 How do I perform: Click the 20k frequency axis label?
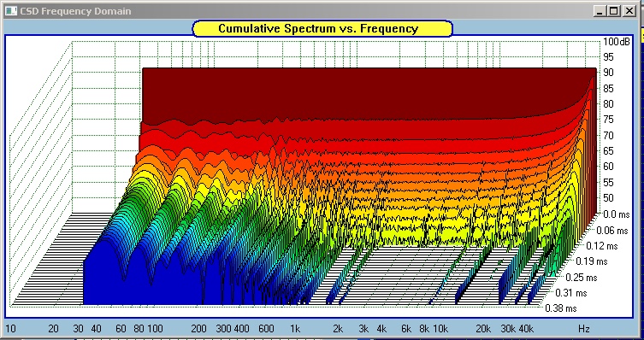tap(483, 329)
